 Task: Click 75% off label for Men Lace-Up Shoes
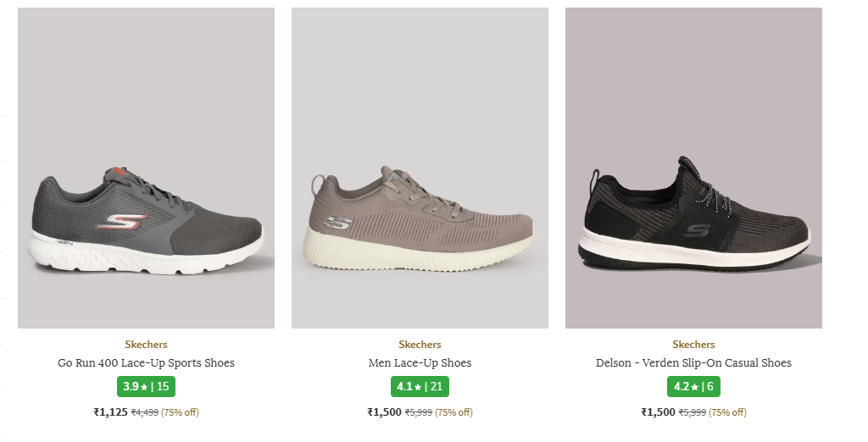[454, 413]
